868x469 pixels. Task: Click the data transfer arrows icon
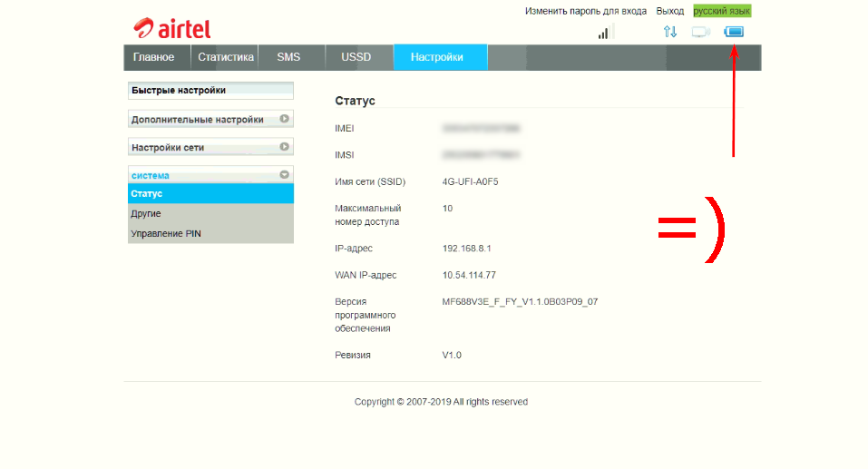(x=670, y=32)
